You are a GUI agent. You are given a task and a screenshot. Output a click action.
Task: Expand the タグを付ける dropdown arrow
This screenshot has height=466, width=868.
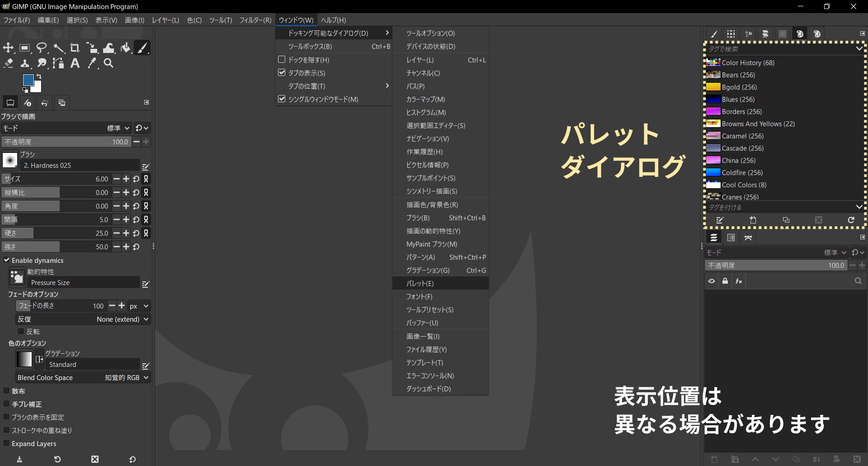point(859,207)
